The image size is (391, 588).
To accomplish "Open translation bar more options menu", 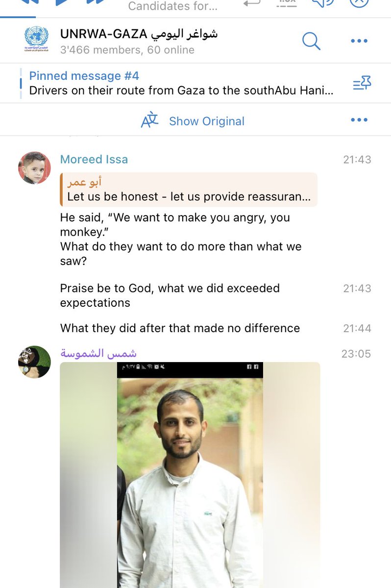I will [x=359, y=120].
